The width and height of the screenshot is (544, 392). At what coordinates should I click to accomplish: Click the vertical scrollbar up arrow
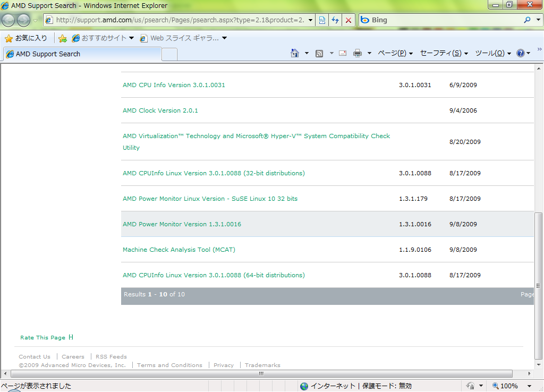tap(539, 69)
